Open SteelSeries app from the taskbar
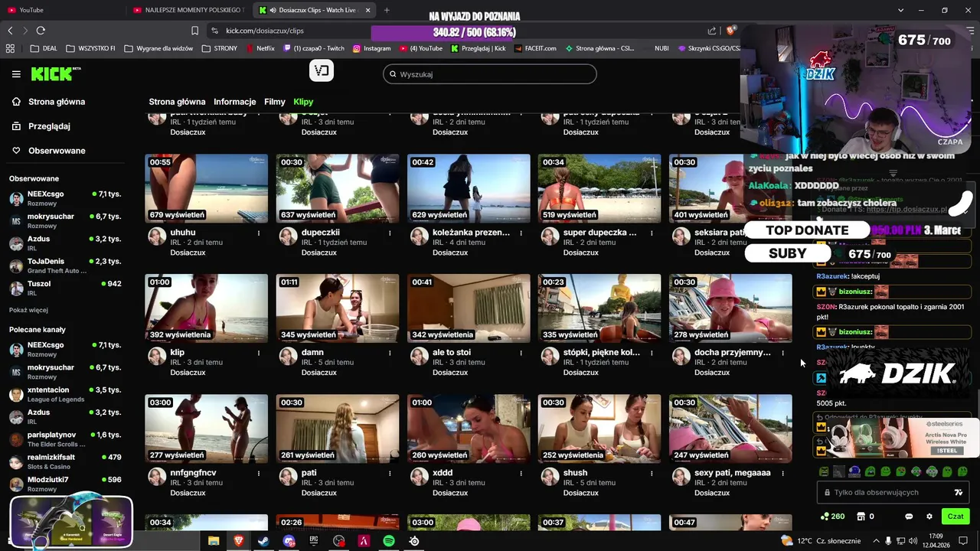 click(414, 541)
